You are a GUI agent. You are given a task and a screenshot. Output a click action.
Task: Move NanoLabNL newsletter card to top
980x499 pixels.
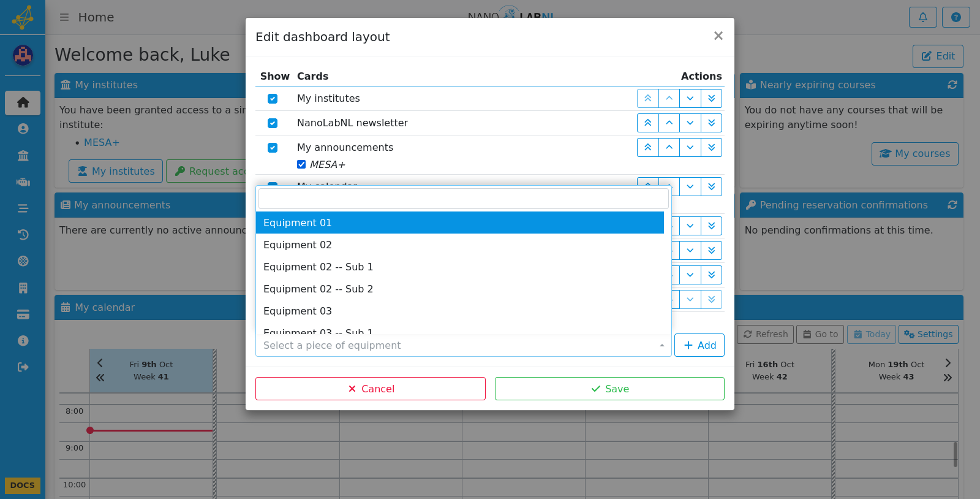647,123
